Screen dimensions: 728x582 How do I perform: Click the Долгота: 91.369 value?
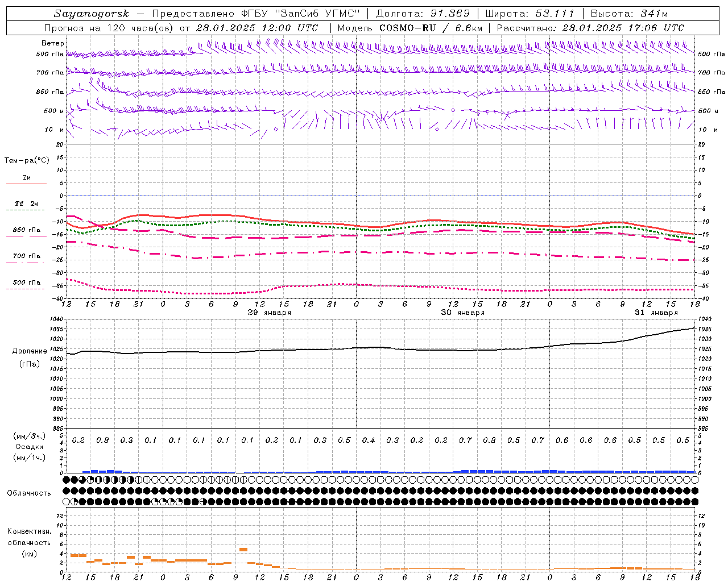(x=423, y=14)
